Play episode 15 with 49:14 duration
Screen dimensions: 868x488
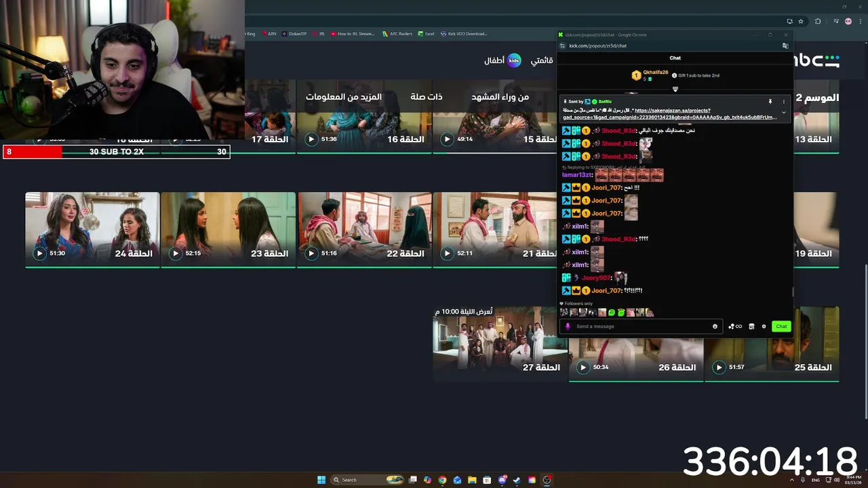point(447,140)
